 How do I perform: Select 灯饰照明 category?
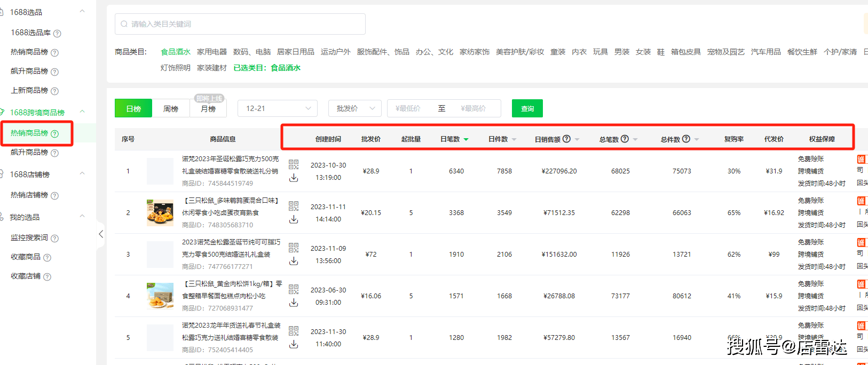coord(176,68)
